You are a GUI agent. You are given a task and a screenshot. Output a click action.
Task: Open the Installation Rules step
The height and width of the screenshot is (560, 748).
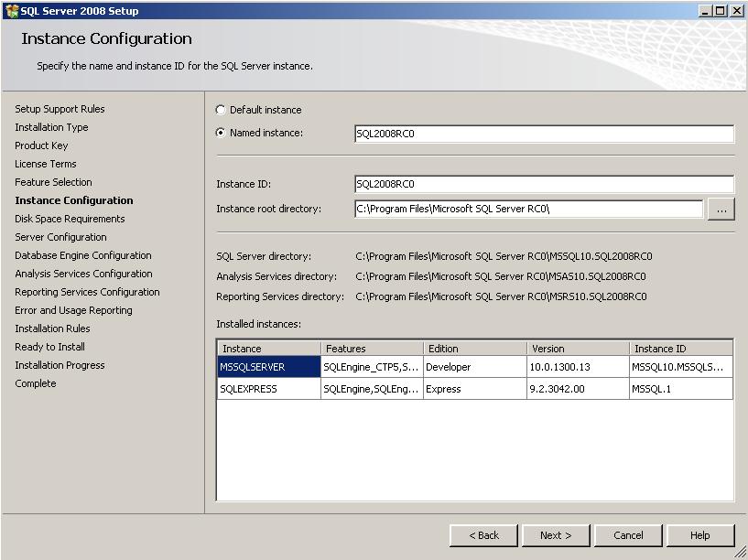(x=52, y=328)
